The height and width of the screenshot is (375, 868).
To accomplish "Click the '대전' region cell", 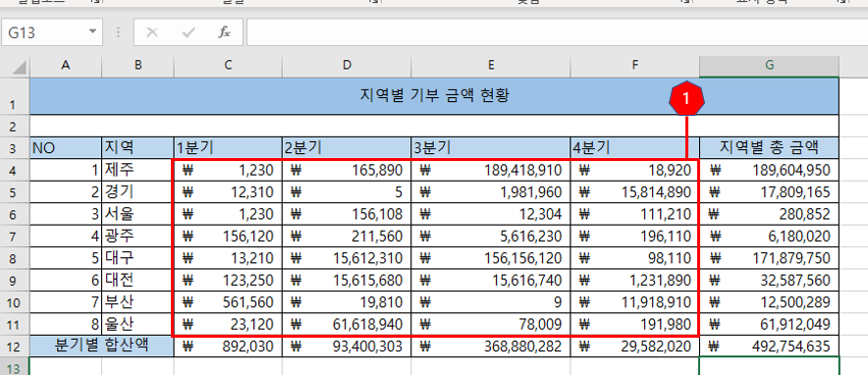I will [x=137, y=281].
